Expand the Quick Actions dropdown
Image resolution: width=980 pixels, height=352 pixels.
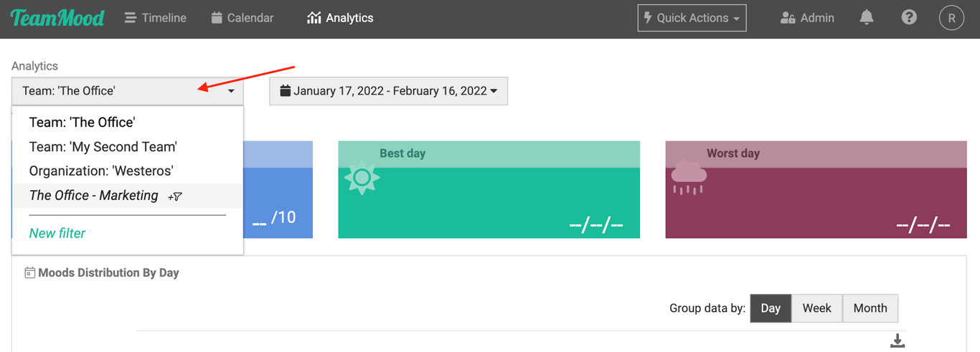[692, 18]
